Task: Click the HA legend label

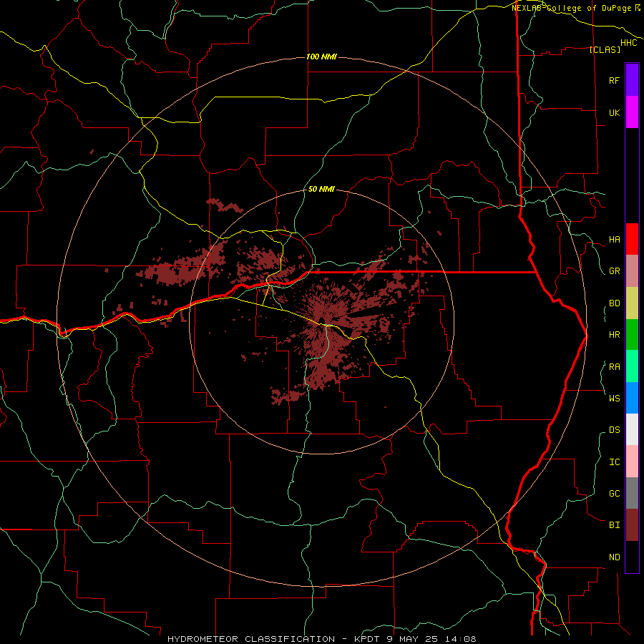Action: pos(614,240)
